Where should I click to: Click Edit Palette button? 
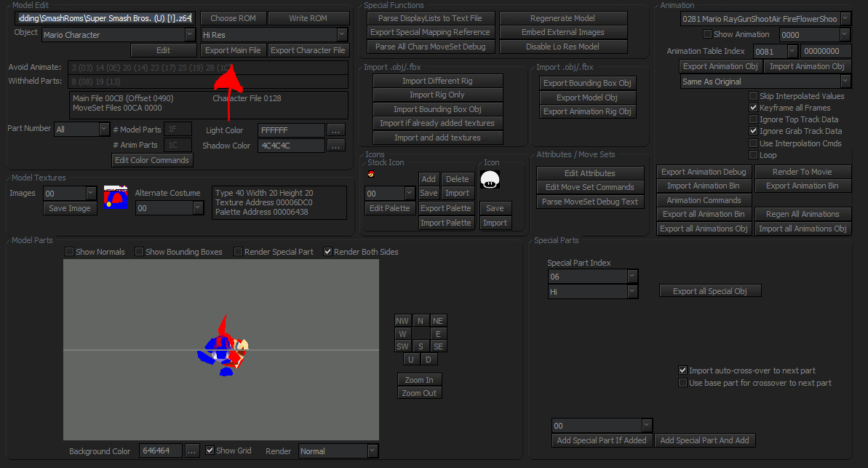[x=390, y=208]
